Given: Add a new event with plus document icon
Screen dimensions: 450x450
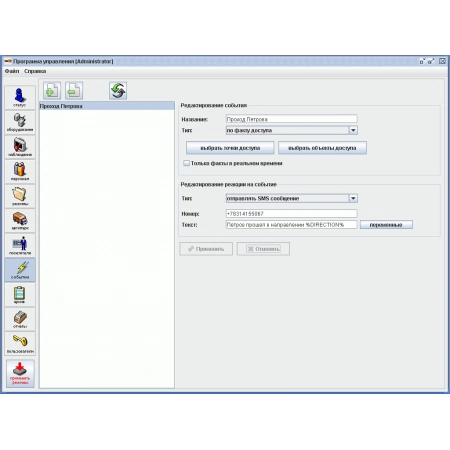Looking at the screenshot, I should (x=52, y=91).
